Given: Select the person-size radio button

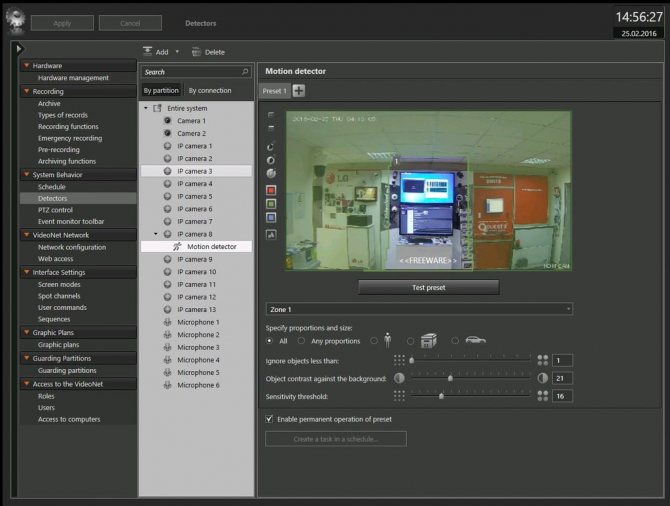Looking at the screenshot, I should tap(374, 341).
